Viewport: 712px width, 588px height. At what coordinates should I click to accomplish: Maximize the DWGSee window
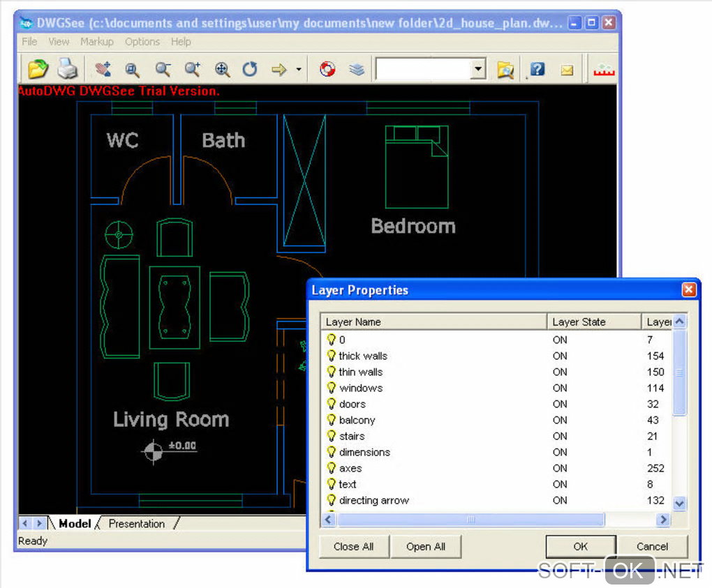tap(592, 23)
